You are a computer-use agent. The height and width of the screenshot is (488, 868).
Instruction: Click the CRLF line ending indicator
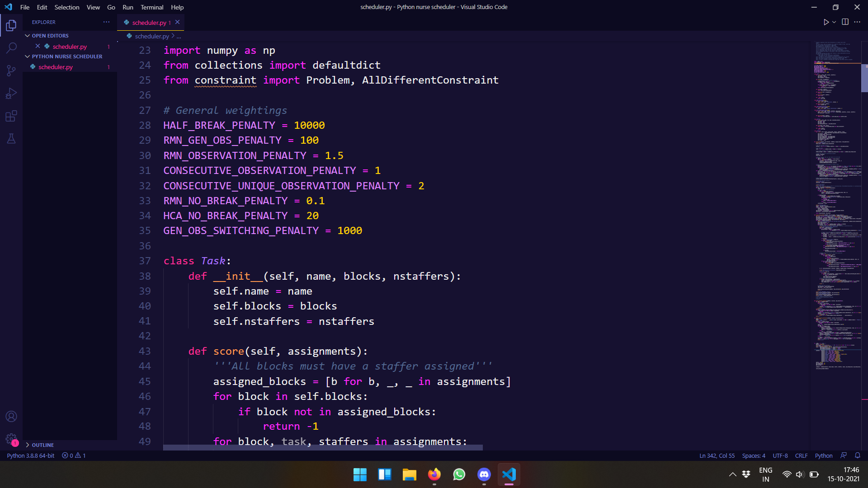(x=801, y=455)
